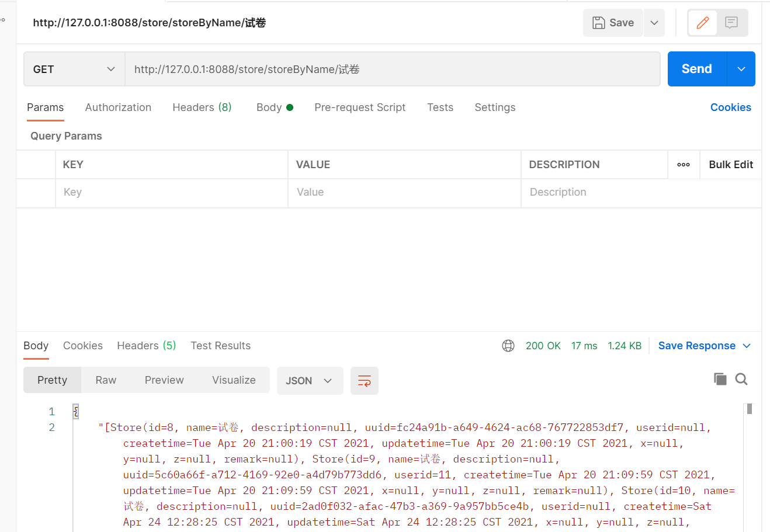
Task: Select the pencil edit mode icon
Action: [x=703, y=23]
